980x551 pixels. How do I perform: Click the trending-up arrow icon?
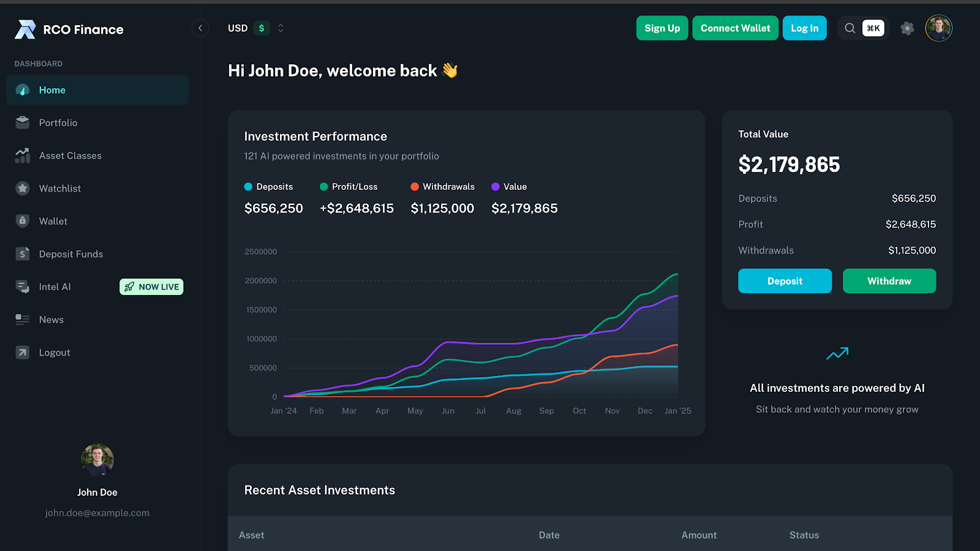pyautogui.click(x=837, y=353)
